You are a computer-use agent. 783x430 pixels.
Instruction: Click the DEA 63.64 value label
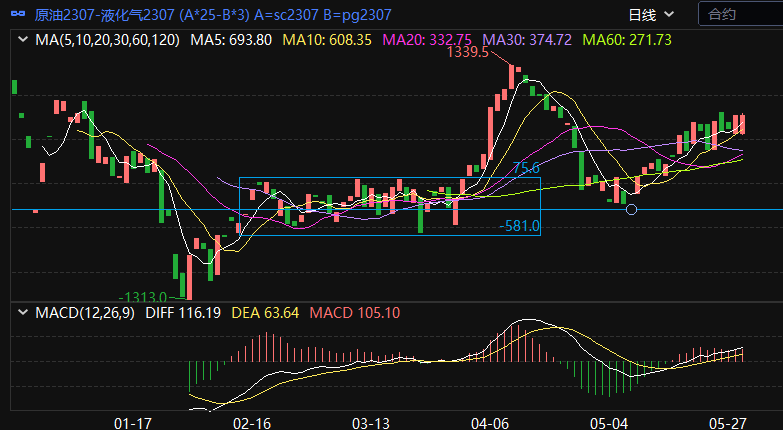click(263, 313)
